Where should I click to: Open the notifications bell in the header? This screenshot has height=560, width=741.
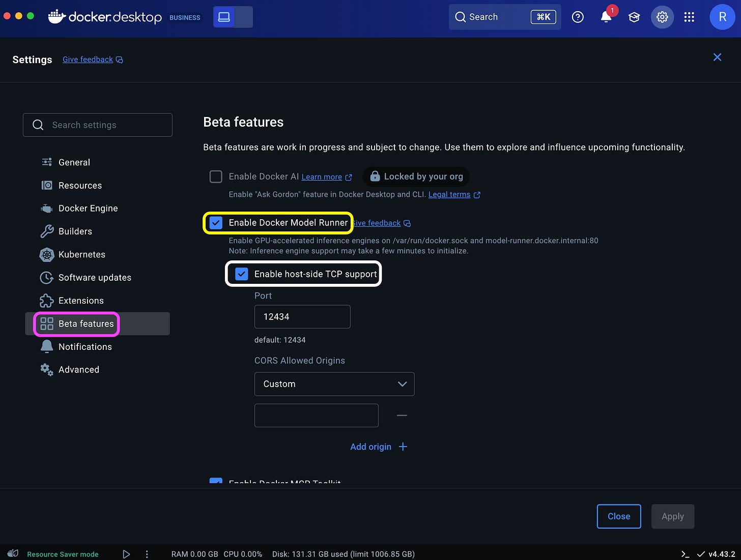[x=605, y=17]
